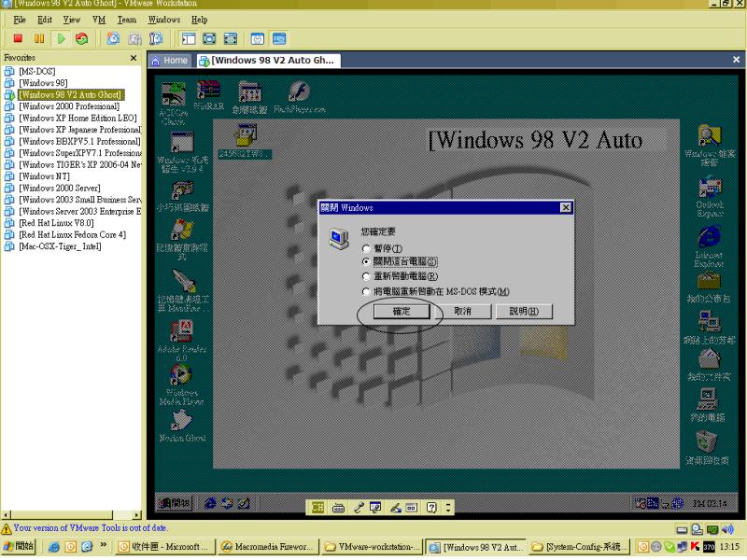Expand the host quick launch chevron
The image size is (747, 560).
(103, 544)
